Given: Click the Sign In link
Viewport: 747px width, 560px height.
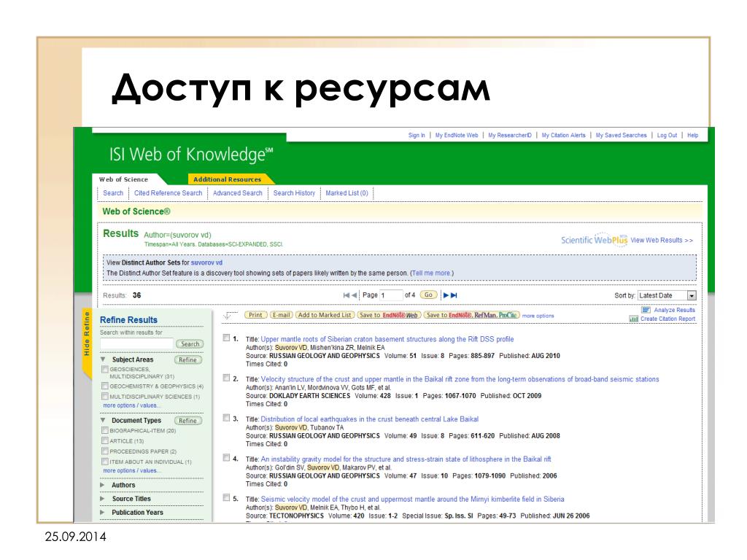Looking at the screenshot, I should pos(417,135).
